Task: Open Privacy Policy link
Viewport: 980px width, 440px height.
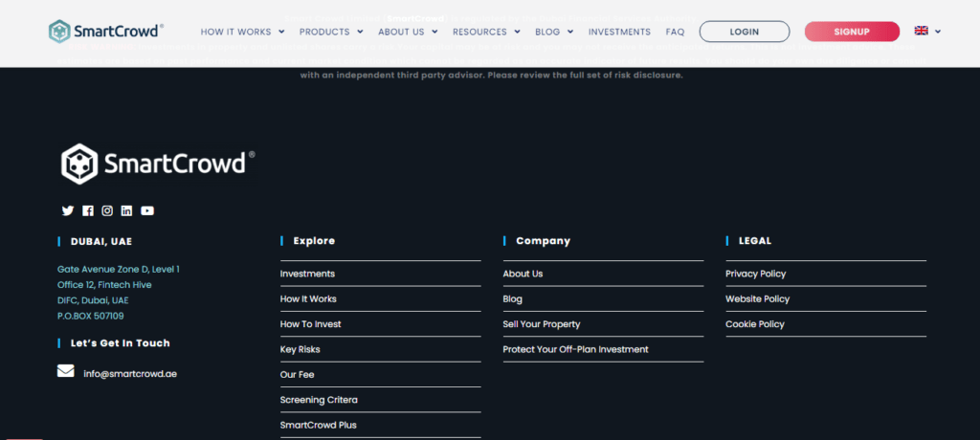Action: pos(756,274)
